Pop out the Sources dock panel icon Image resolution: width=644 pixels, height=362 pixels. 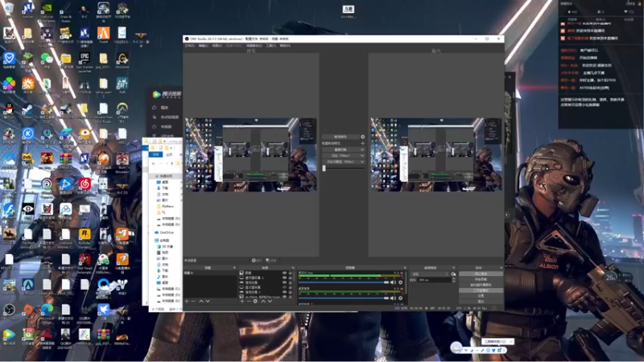coord(293,268)
